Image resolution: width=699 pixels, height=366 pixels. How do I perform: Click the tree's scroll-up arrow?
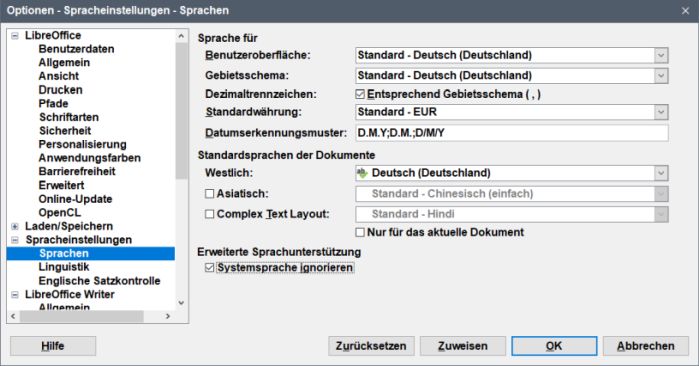pos(181,36)
